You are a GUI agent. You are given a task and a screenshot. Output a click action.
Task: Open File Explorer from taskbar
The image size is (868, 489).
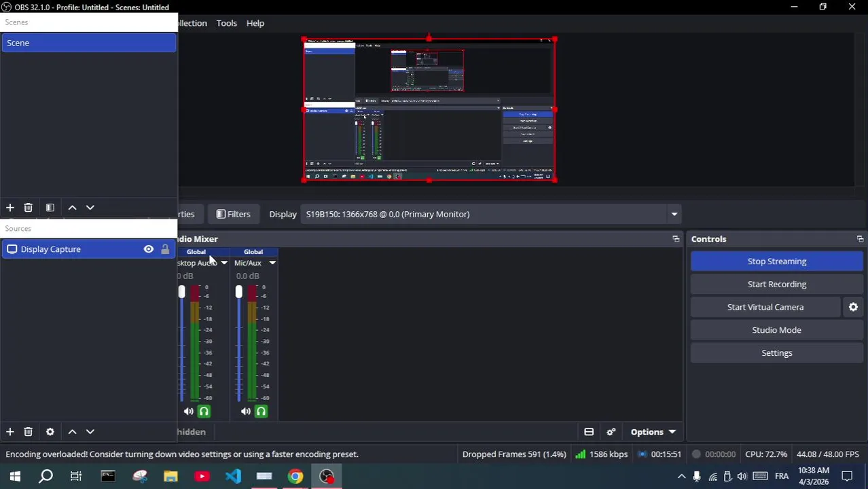[170, 477]
